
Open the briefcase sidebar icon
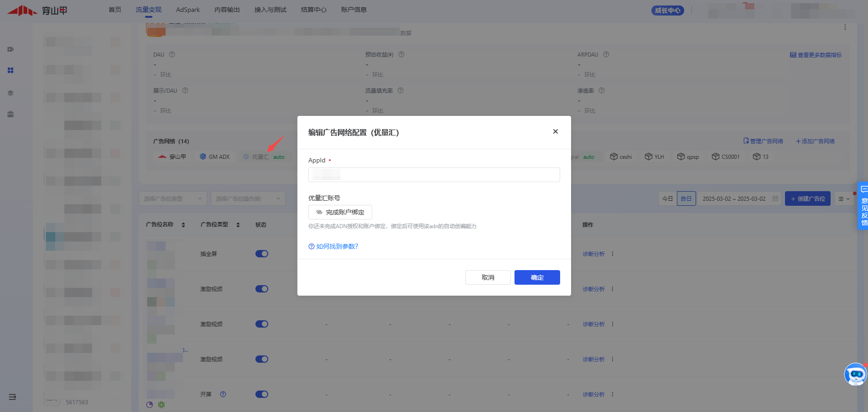pos(10,114)
